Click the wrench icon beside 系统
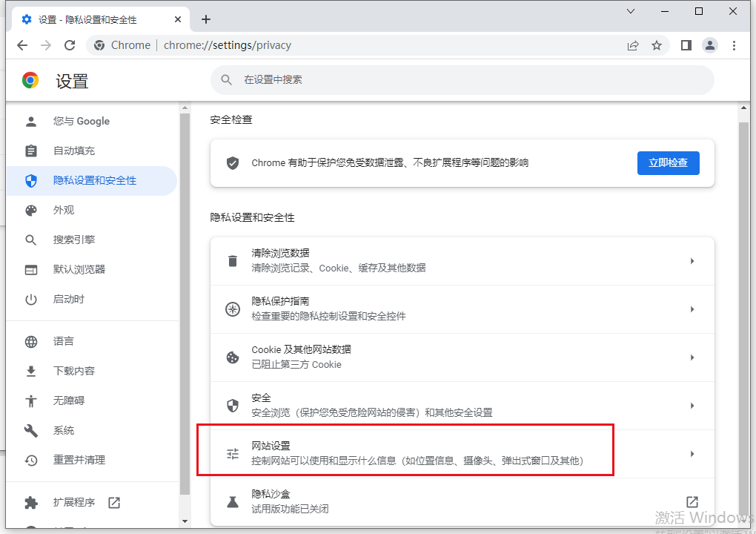756x534 pixels. [x=31, y=430]
